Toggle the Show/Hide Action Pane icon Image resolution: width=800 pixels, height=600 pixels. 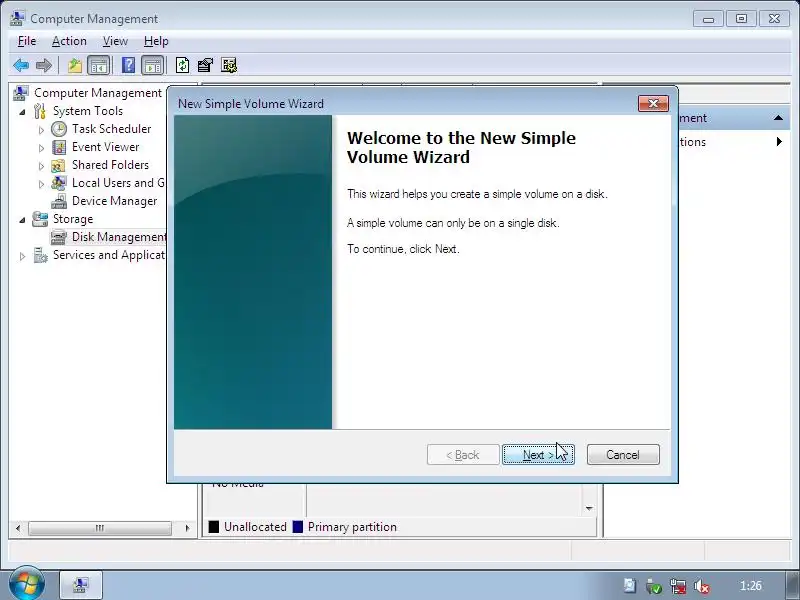pyautogui.click(x=153, y=65)
